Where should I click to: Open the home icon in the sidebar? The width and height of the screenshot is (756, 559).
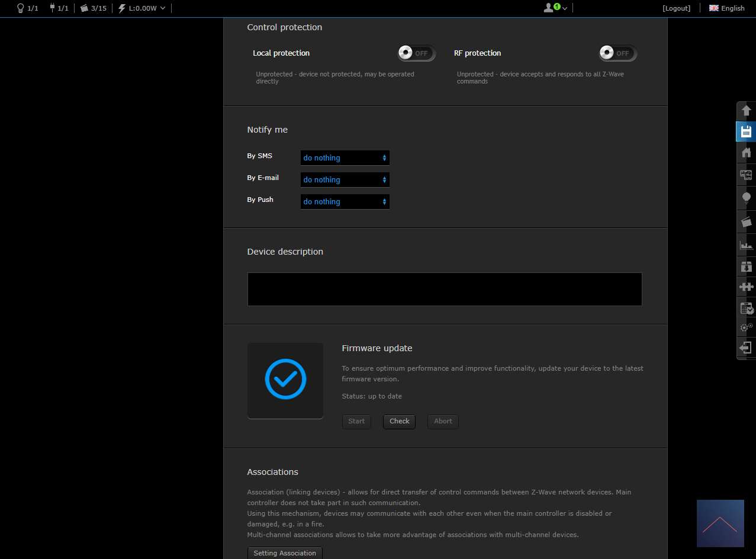pos(746,153)
